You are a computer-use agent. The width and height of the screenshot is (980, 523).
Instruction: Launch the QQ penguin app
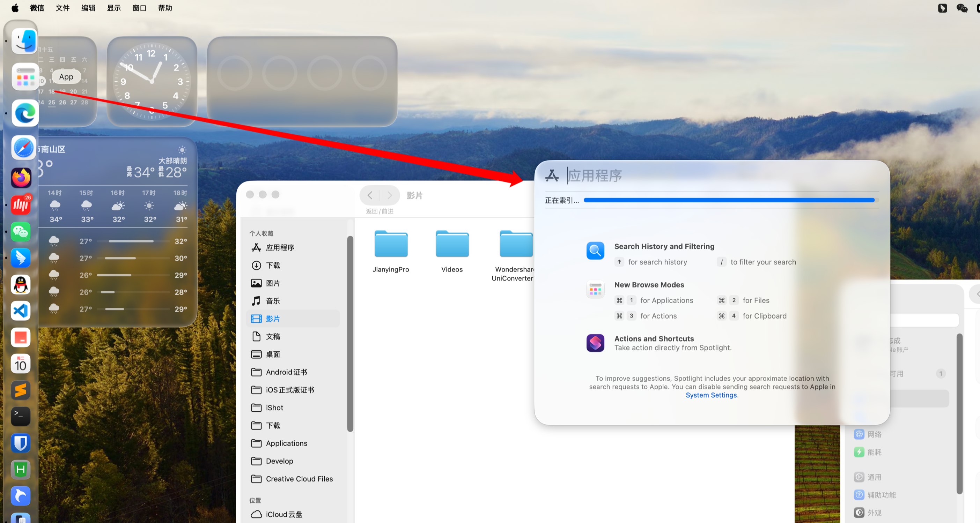click(x=21, y=284)
